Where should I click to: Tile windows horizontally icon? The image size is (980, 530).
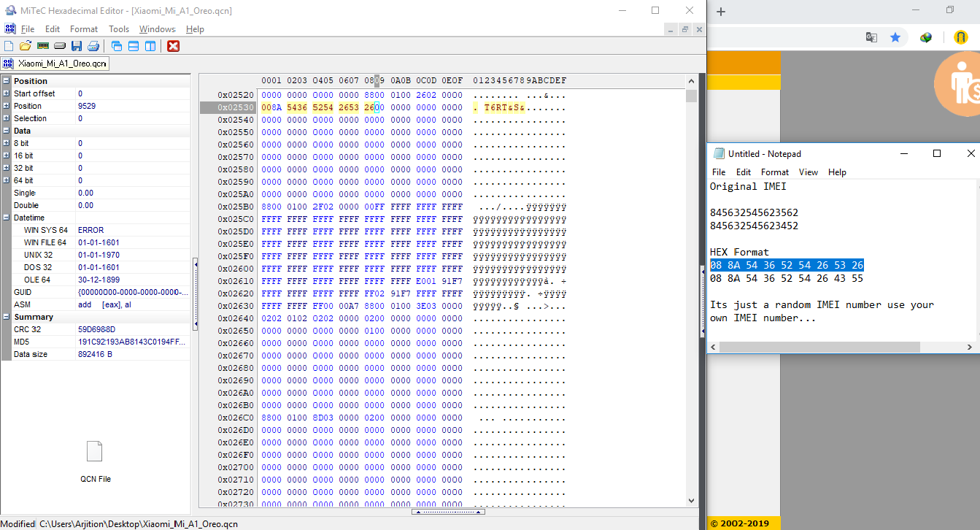pos(134,46)
